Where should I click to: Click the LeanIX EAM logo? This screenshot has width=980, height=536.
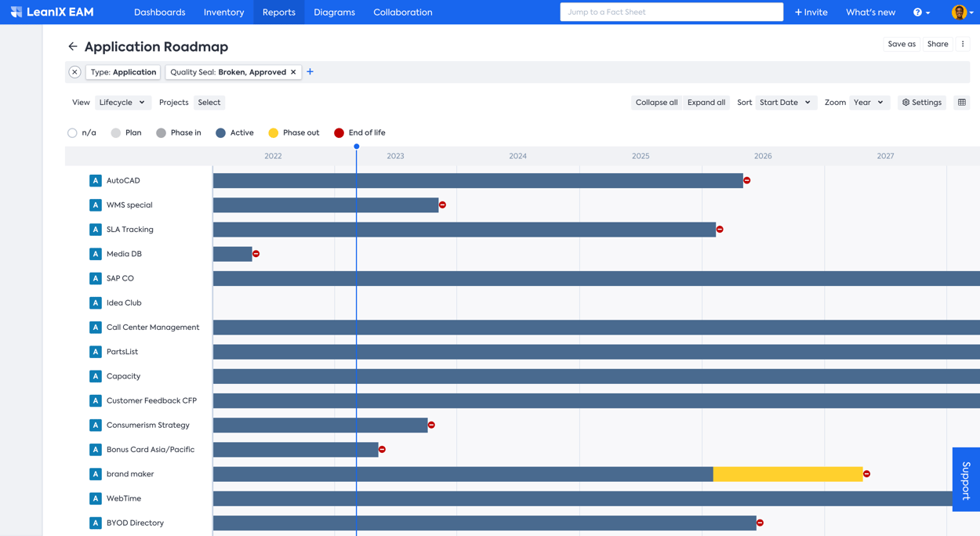[52, 13]
